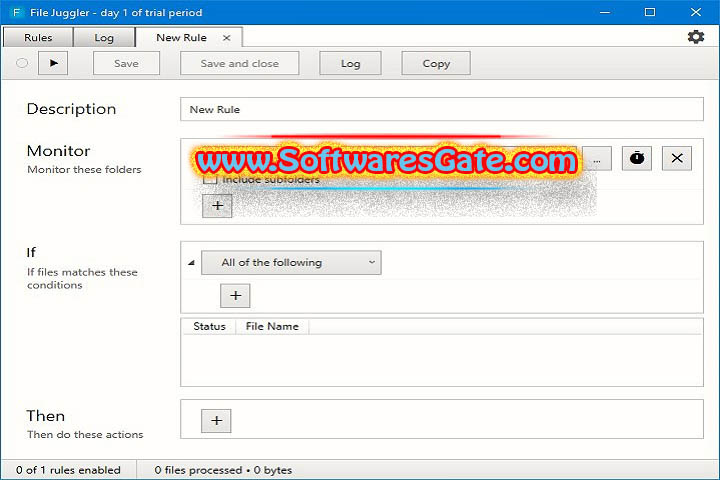Screen dimensions: 720x480
Task: Open the monitor timer stopwatch icon
Action: [636, 158]
